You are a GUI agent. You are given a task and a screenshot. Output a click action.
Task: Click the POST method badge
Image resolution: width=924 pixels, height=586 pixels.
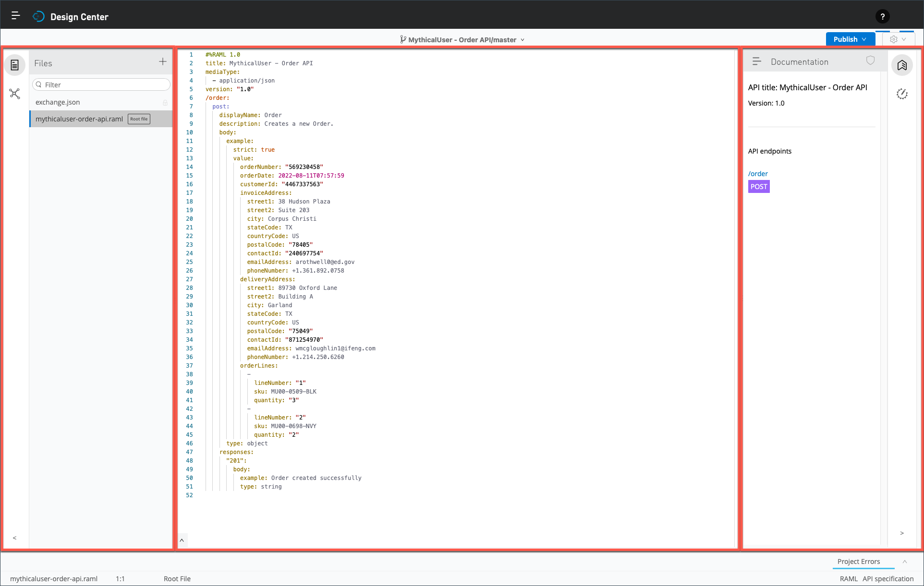point(759,187)
